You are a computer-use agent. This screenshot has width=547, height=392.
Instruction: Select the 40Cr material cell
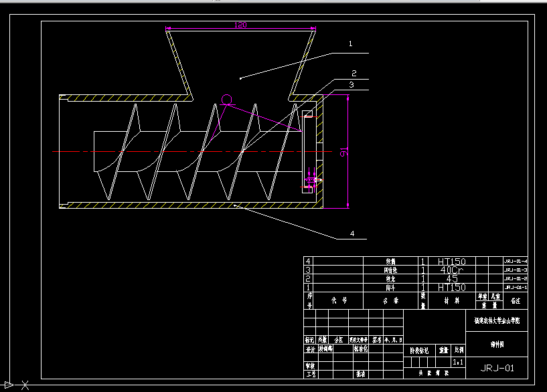452,270
